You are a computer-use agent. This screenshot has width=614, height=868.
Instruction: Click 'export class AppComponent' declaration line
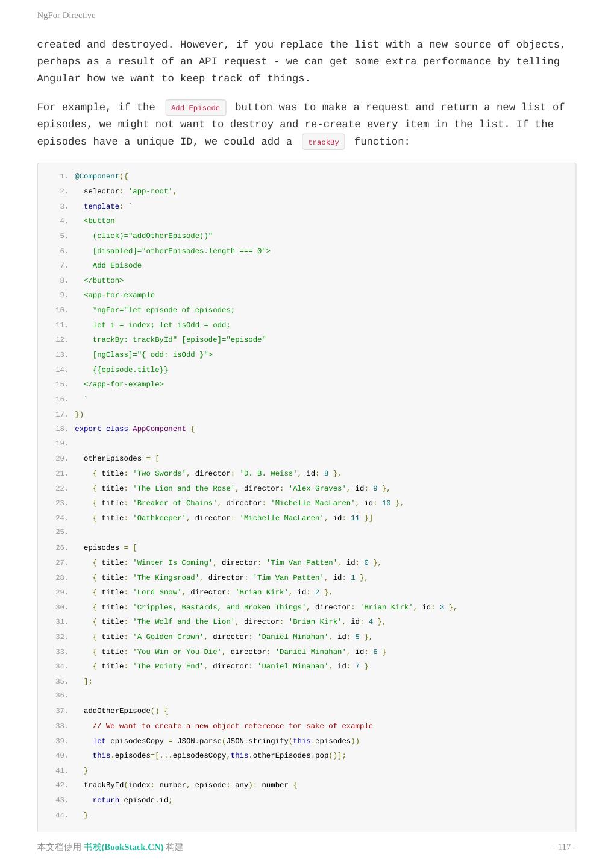(134, 429)
